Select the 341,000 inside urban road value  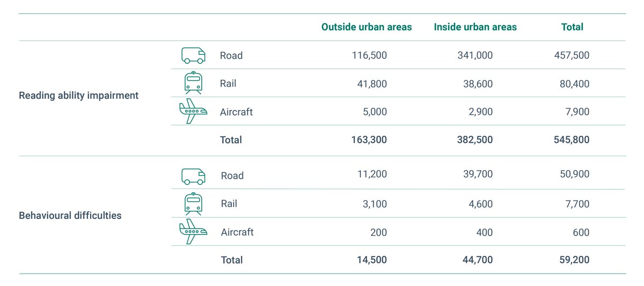pos(474,55)
